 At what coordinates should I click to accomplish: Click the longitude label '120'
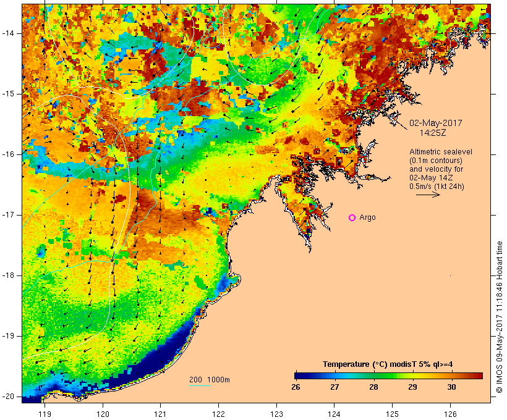[x=103, y=414]
